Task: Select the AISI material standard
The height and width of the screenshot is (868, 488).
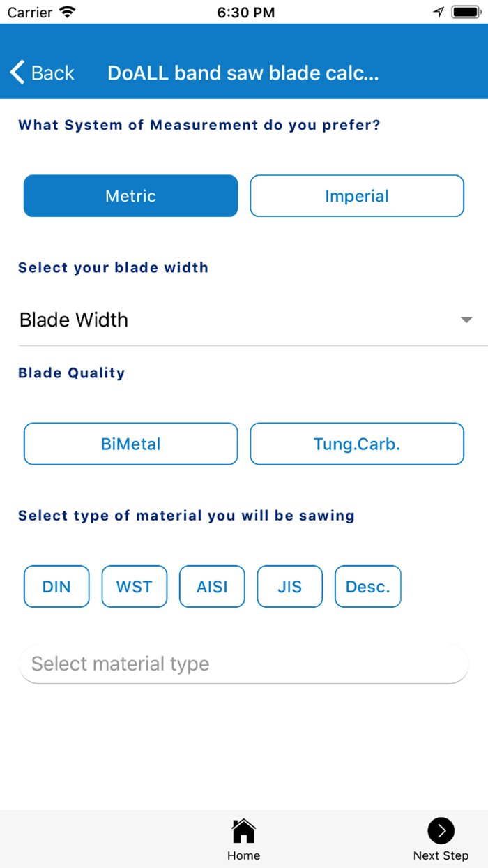Action: (212, 586)
